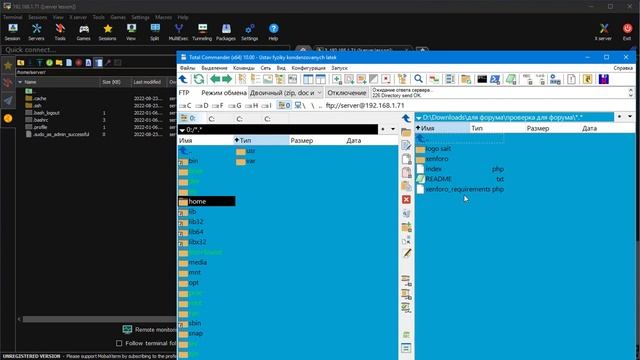Select the home folder in left panel

[x=207, y=201]
